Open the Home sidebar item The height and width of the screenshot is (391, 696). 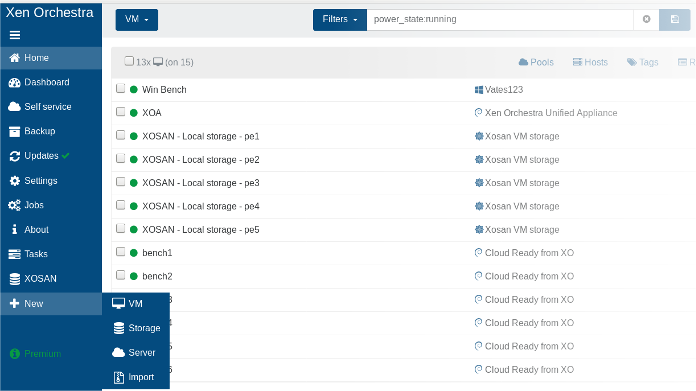tap(51, 58)
